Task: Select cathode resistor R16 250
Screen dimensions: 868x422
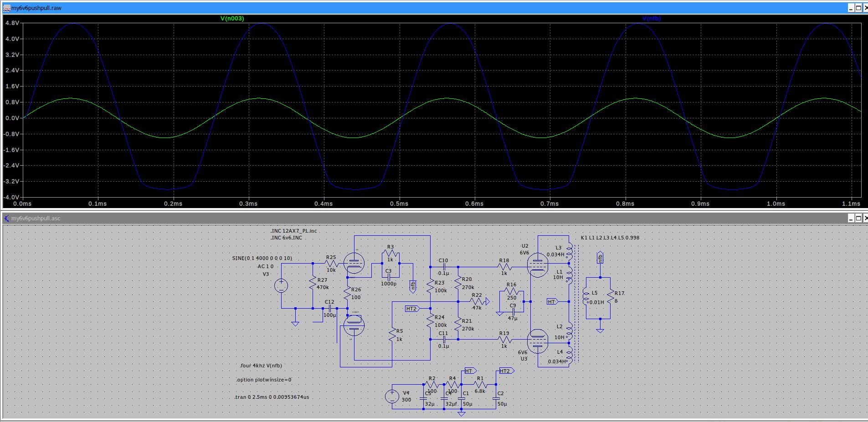Action: (512, 291)
